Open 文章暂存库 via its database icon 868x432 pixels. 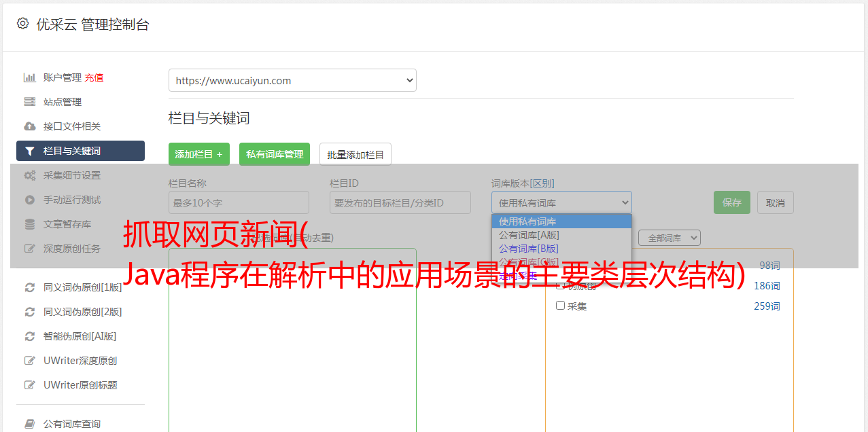tap(29, 224)
